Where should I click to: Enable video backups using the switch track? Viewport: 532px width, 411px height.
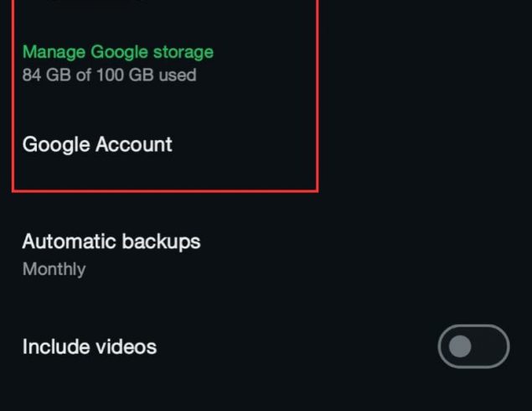coord(473,346)
